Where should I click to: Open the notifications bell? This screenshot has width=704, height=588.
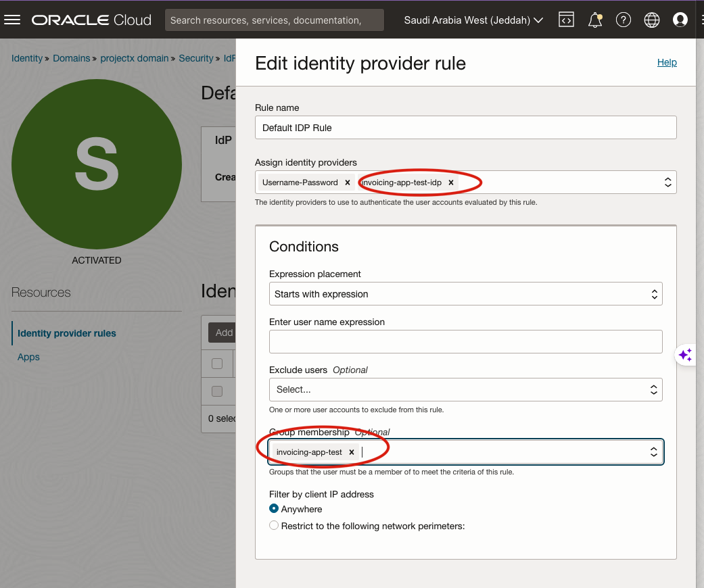click(595, 20)
